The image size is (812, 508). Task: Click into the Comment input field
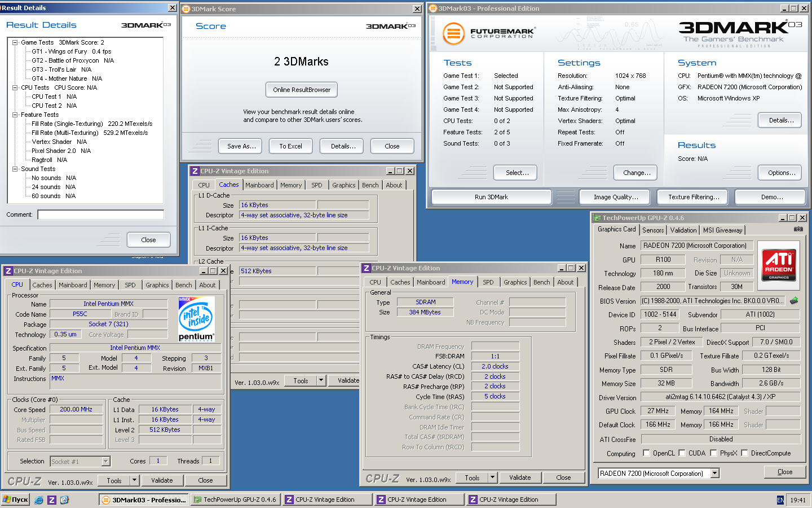101,214
